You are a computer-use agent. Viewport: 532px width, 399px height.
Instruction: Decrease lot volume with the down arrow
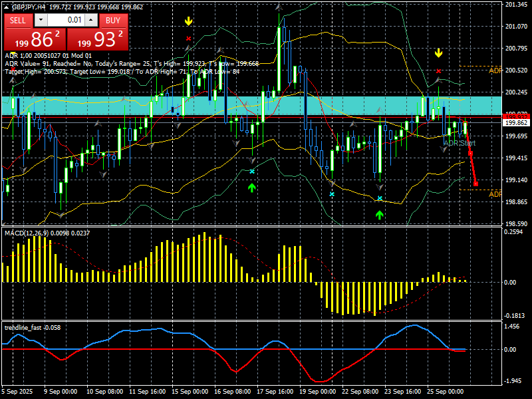pyautogui.click(x=41, y=20)
